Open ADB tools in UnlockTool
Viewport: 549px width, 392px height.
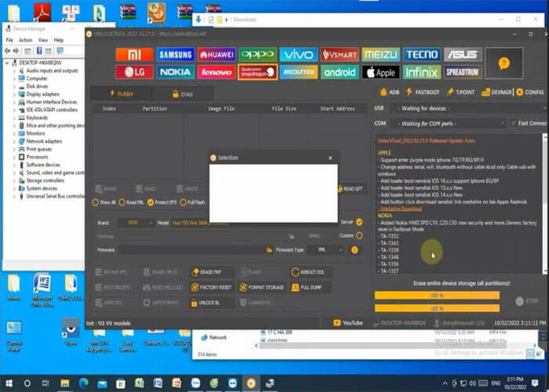point(389,92)
